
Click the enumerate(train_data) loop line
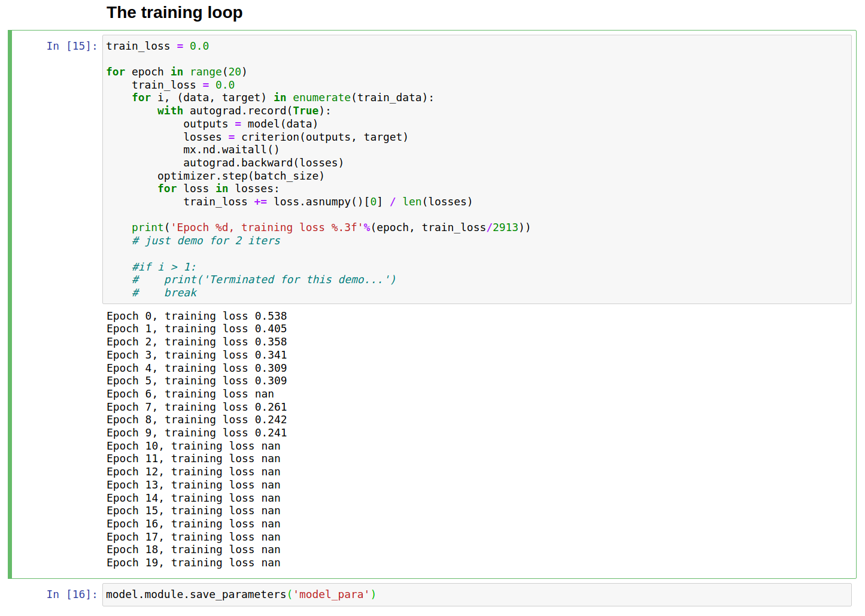[281, 97]
